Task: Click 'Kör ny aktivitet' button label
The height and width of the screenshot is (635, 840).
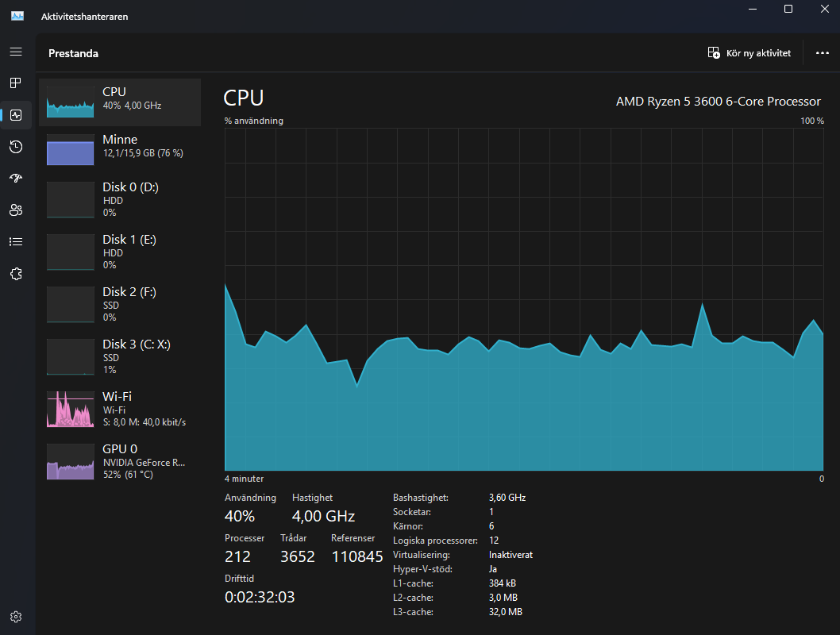Action: (x=758, y=53)
